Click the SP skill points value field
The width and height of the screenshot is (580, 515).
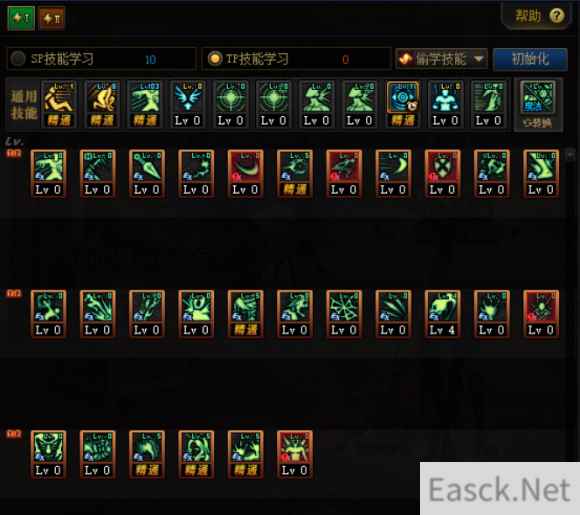(x=150, y=59)
